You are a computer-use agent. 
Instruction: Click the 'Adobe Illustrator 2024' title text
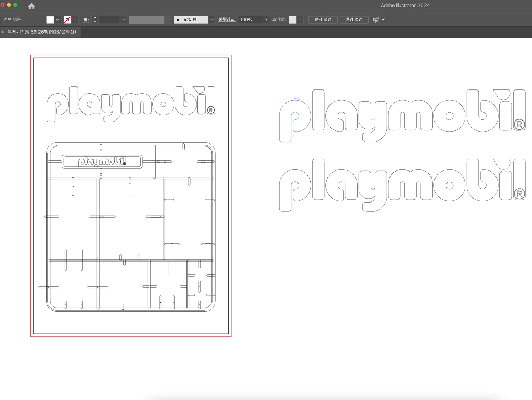click(405, 6)
